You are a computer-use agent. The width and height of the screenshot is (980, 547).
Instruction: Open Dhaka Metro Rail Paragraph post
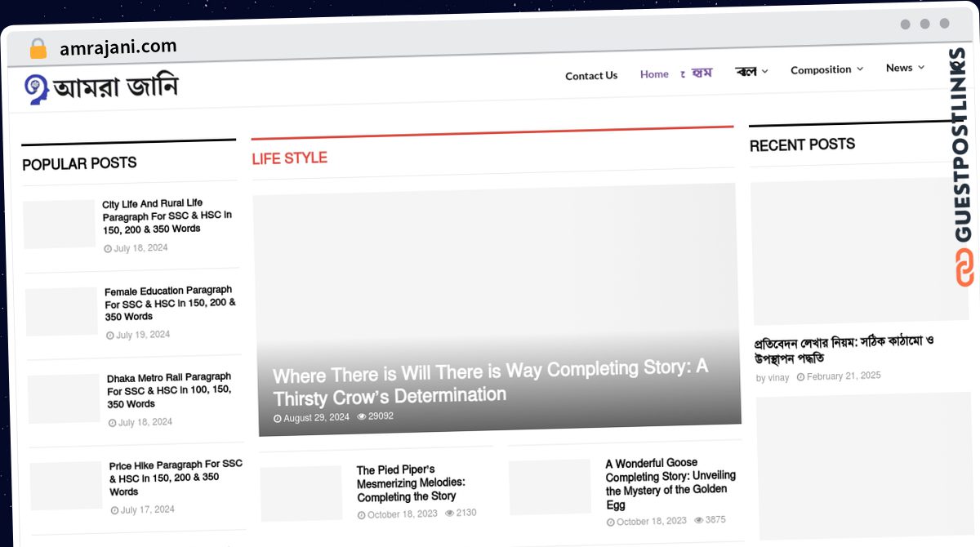pyautogui.click(x=170, y=390)
